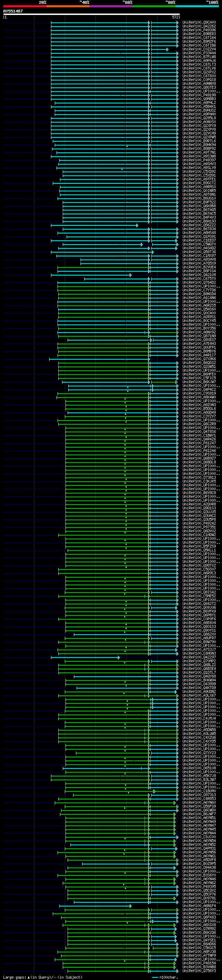
Task: Click the UniRef100_Q42108 short hit label
Action: (199, 275)
